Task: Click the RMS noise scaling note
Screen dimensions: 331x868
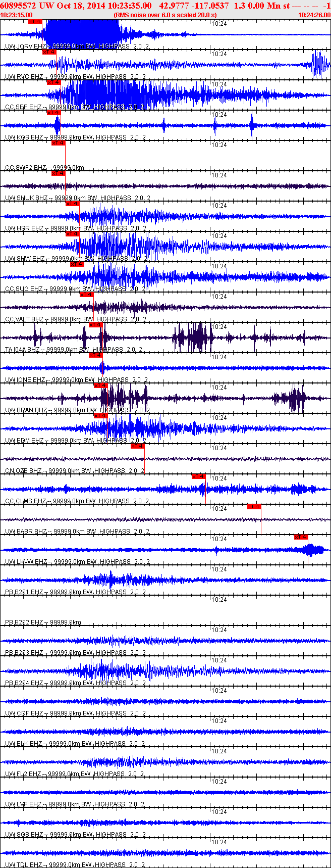Action: 165,15
